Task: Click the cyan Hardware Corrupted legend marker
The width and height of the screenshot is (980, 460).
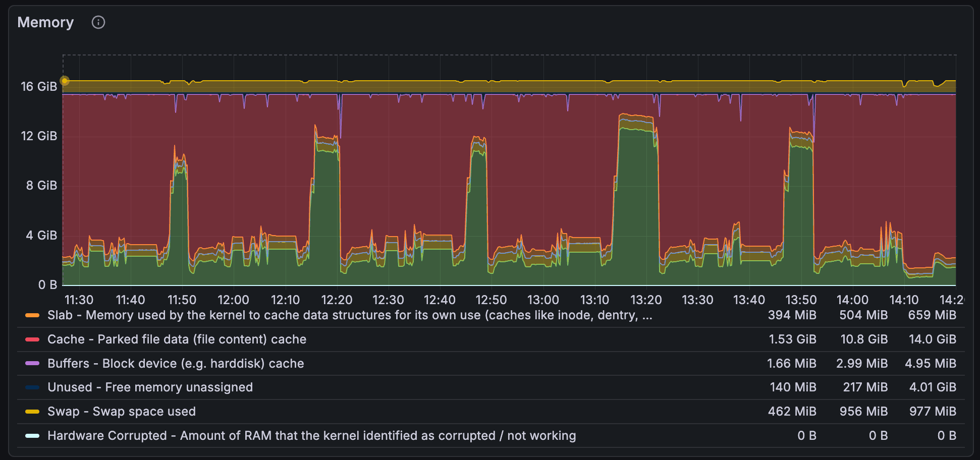Action: pyautogui.click(x=31, y=435)
